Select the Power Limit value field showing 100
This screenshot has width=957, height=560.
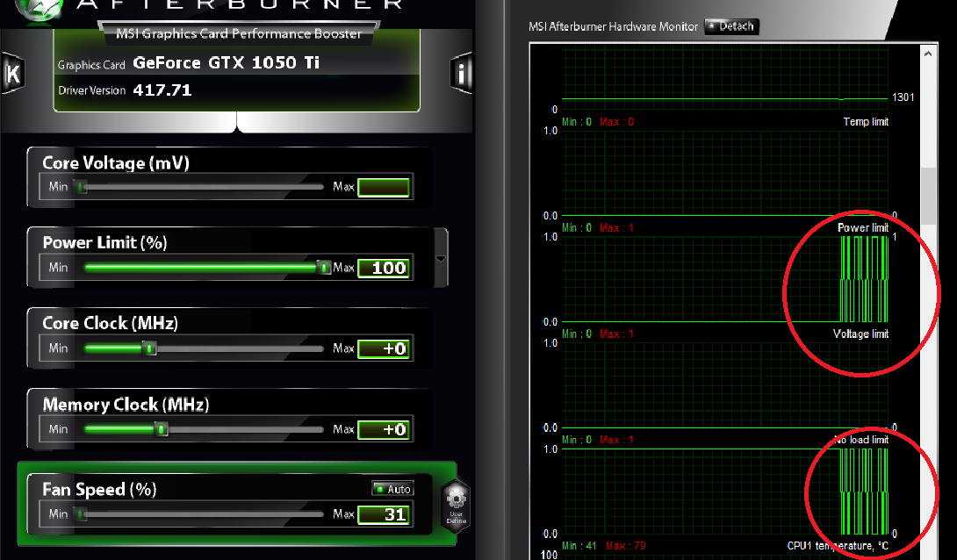coord(384,268)
